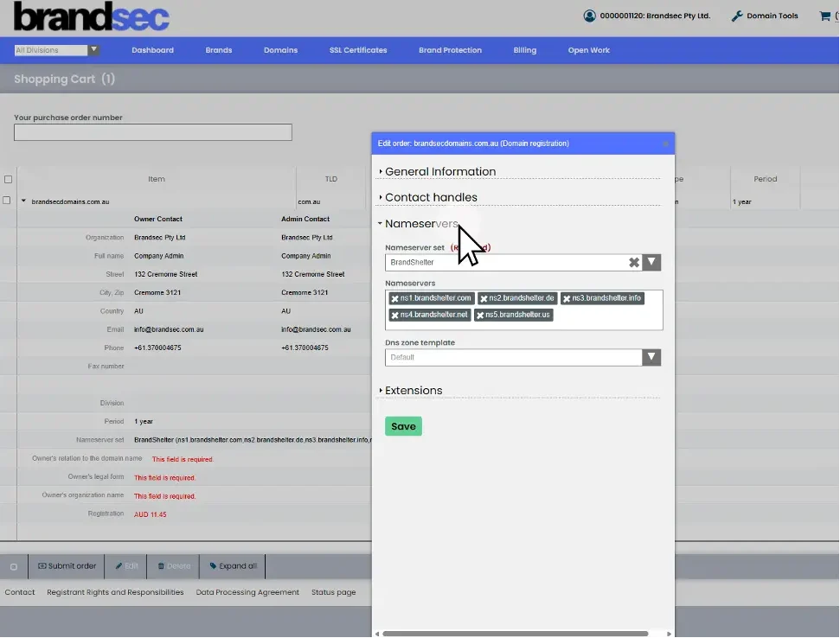The image size is (840, 638).
Task: Tick the brandsecdomains.com.au row checkbox
Action: (x=6, y=201)
